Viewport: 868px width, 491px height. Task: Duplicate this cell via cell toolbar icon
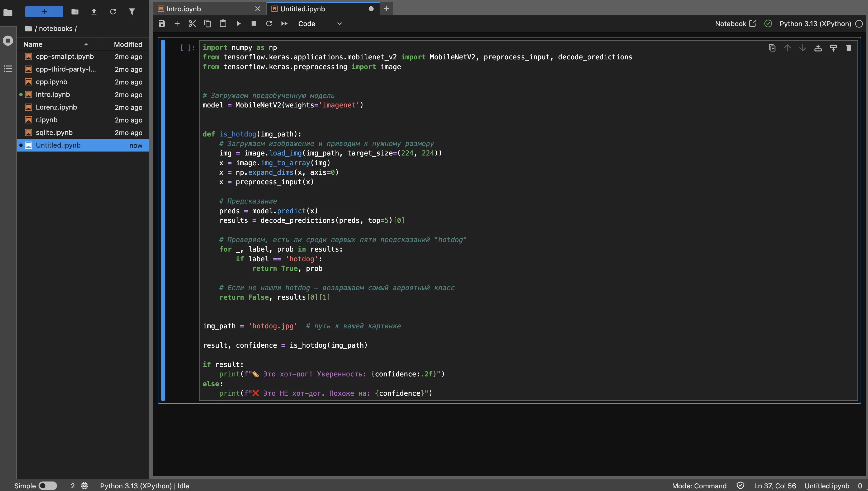[x=772, y=48]
